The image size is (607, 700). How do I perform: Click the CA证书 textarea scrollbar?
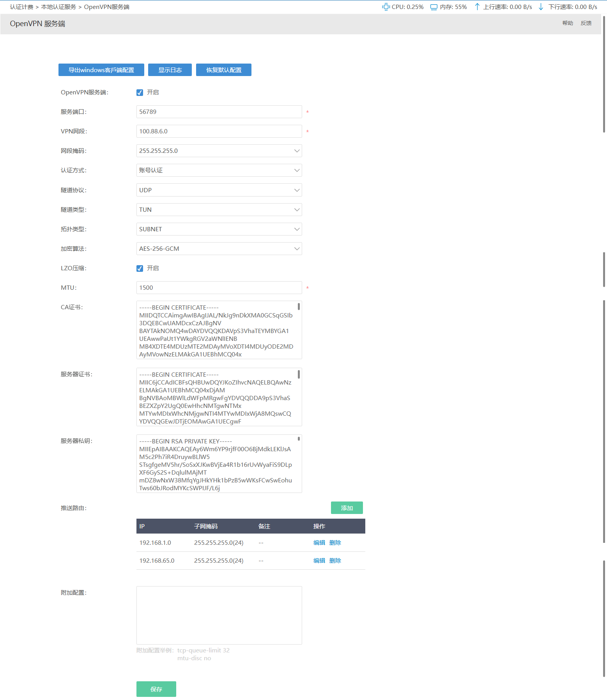point(299,307)
